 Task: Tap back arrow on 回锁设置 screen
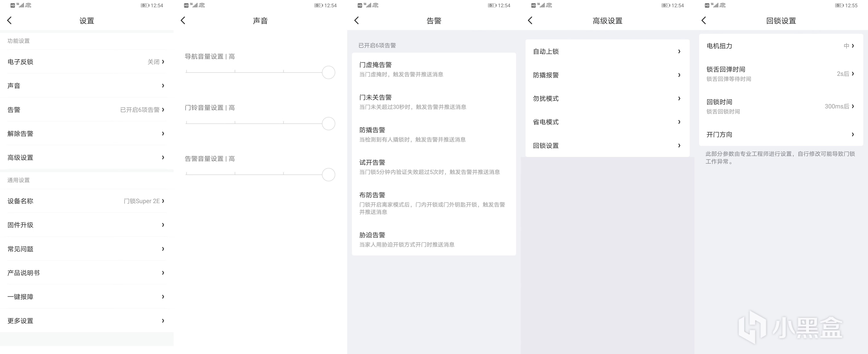pyautogui.click(x=703, y=20)
